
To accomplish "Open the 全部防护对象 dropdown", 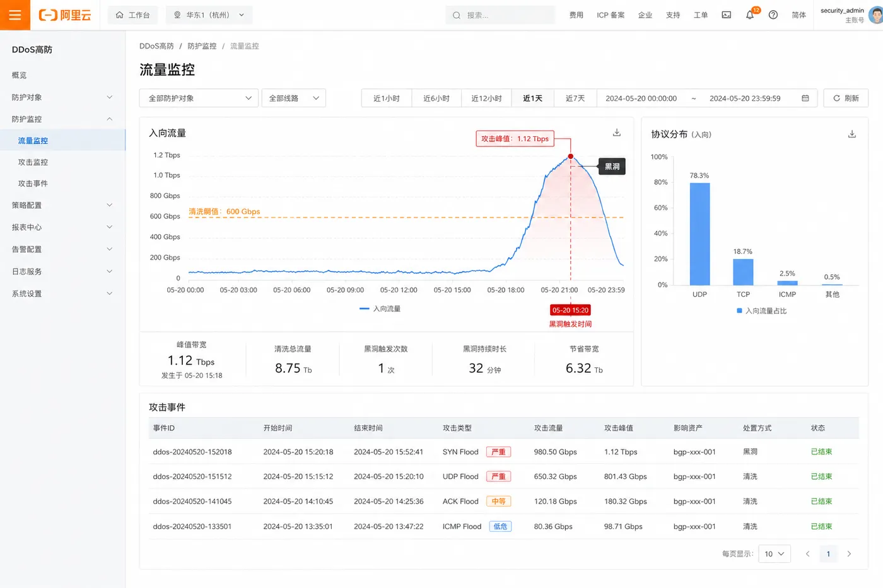I will click(199, 98).
